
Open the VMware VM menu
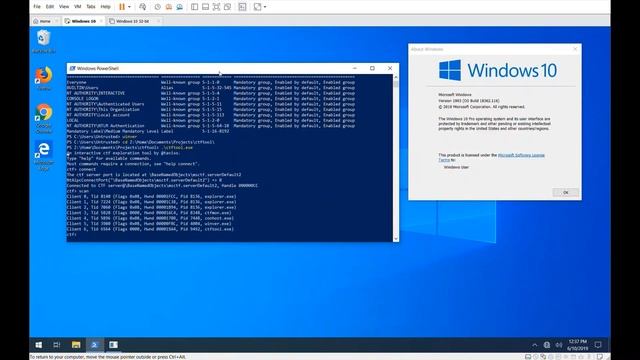coord(78,7)
